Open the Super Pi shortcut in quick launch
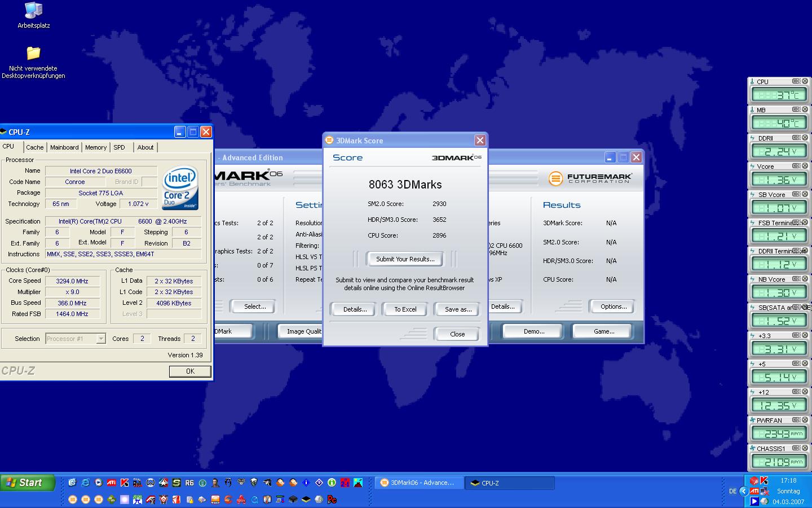This screenshot has width=812, height=508. click(138, 500)
